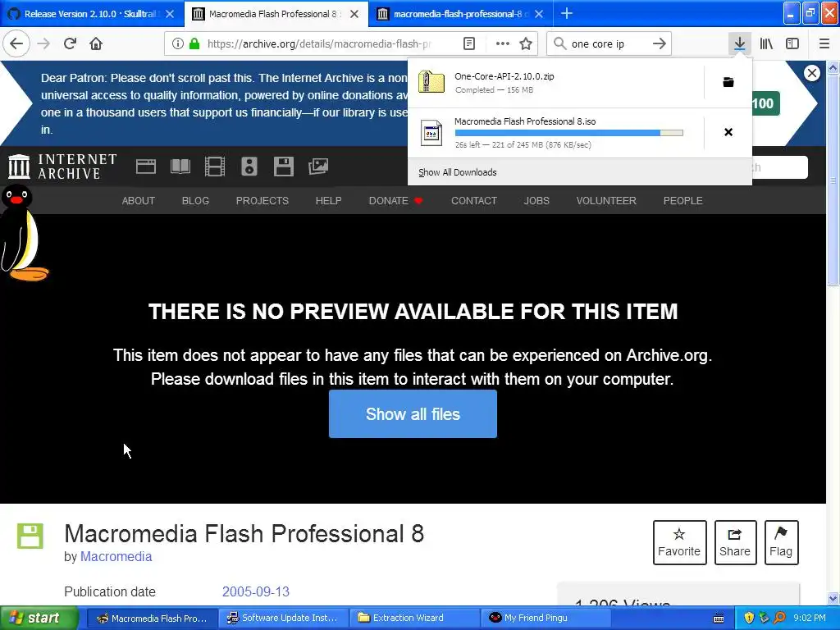The width and height of the screenshot is (840, 630).
Task: Click the forward navigation arrow
Action: pos(43,43)
